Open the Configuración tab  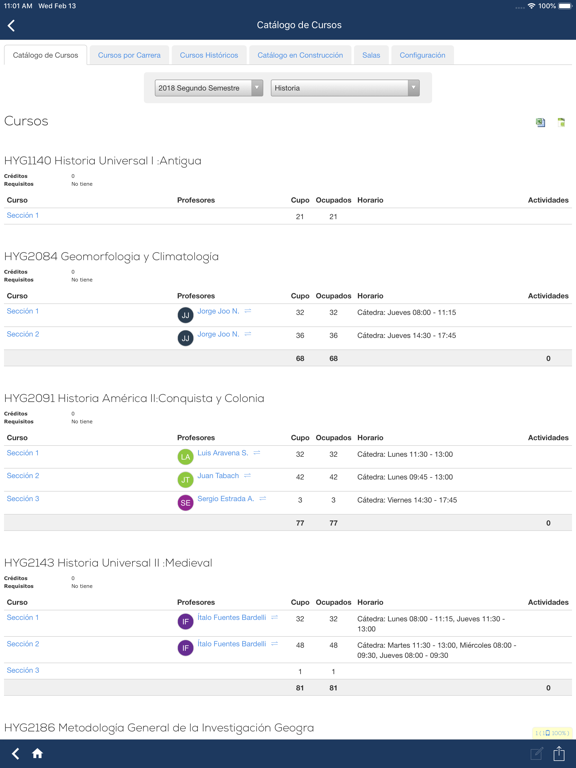423,55
